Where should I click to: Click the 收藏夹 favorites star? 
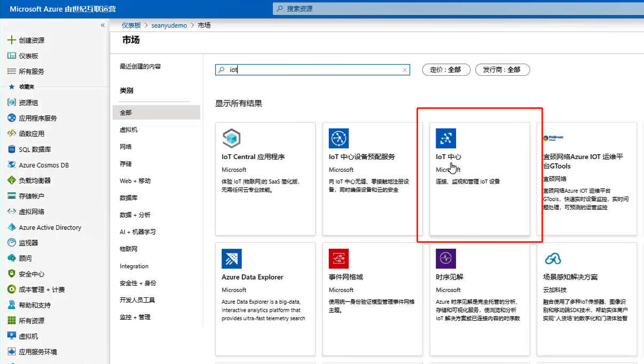pos(11,86)
